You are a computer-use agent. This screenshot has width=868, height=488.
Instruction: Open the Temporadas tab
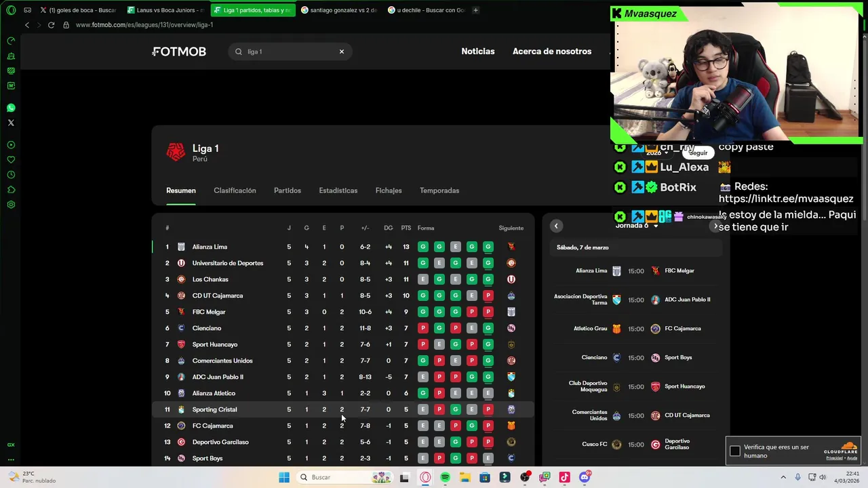click(x=439, y=190)
